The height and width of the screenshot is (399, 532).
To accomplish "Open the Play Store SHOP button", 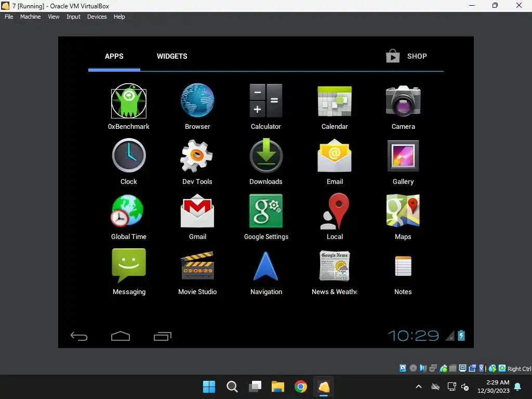I will click(406, 56).
